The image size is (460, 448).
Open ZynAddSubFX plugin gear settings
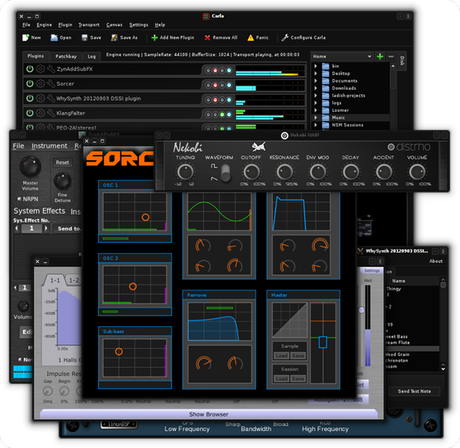[40, 69]
